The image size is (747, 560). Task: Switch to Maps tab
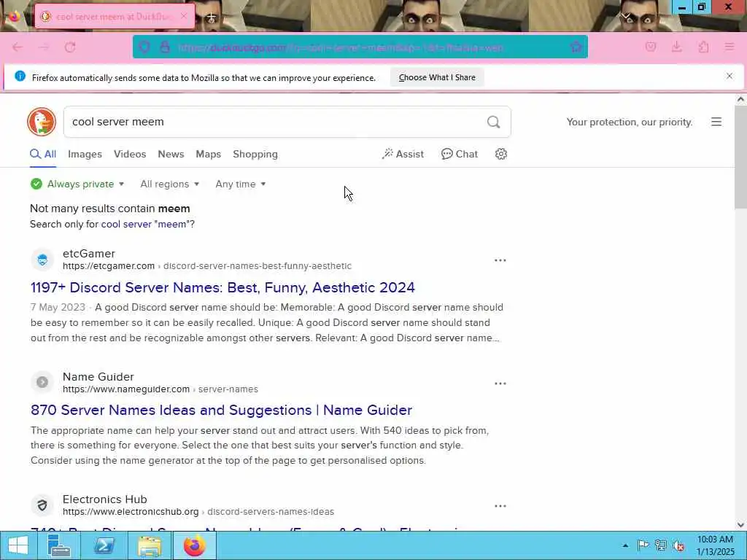(208, 155)
